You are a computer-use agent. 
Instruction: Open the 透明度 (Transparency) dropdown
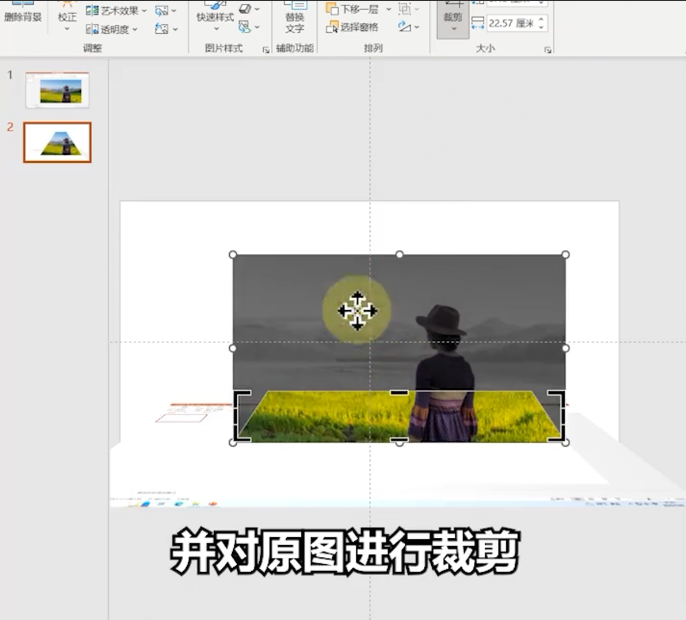112,29
